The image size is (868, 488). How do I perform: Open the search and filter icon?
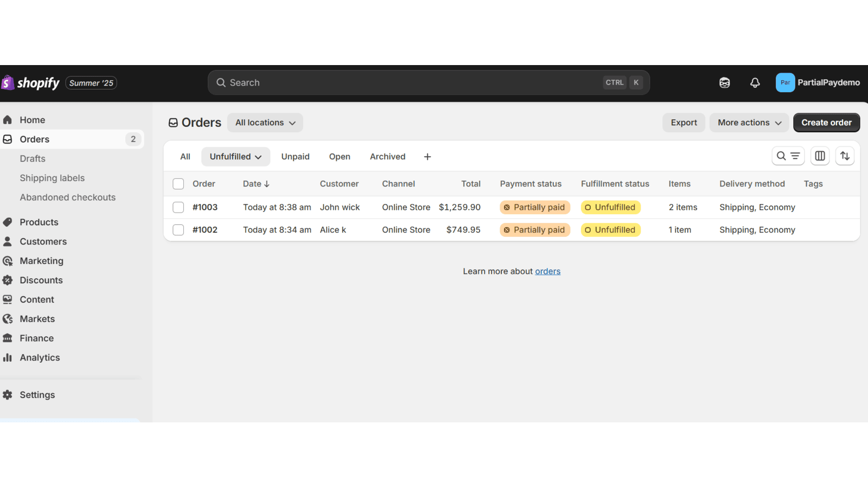(788, 156)
